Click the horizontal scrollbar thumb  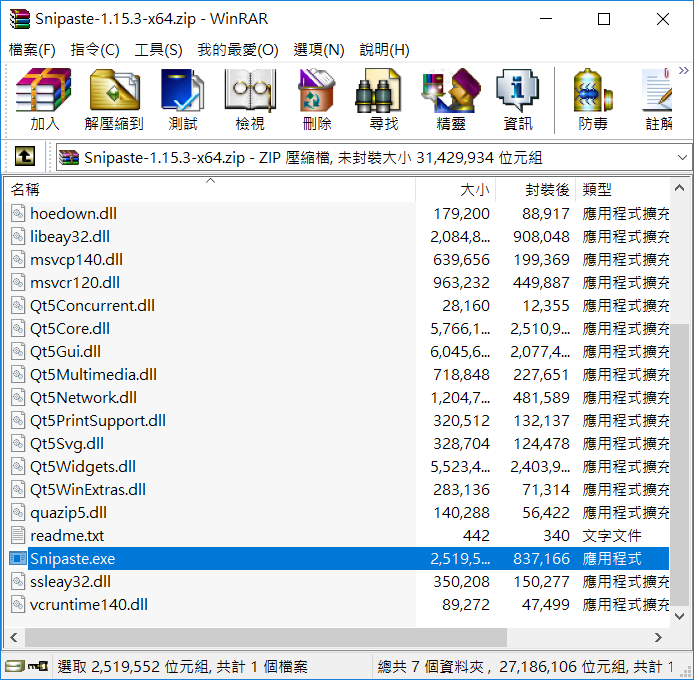[266, 638]
